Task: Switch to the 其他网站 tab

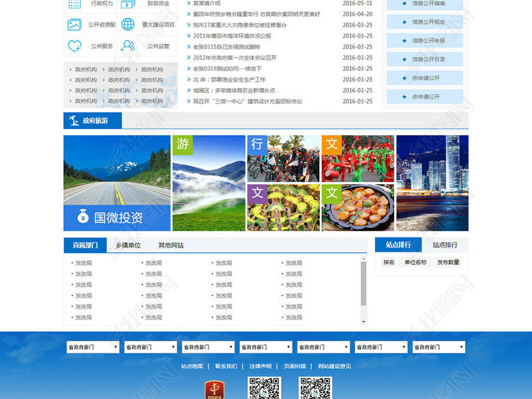Action: [x=171, y=245]
